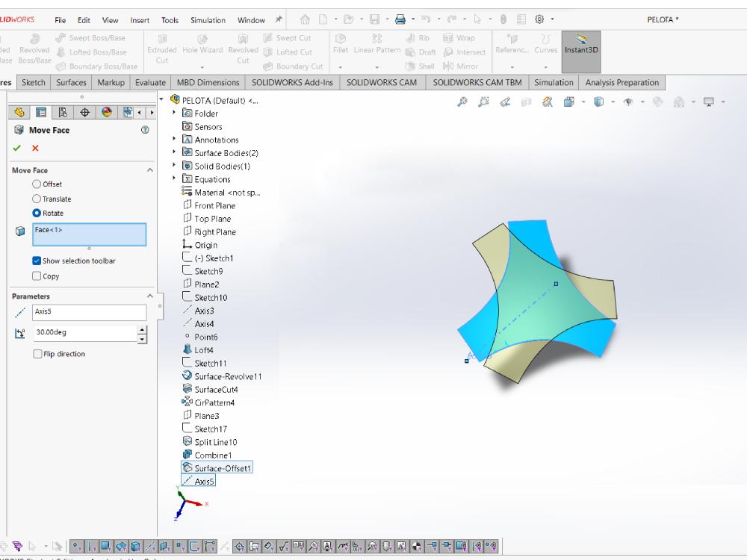The width and height of the screenshot is (747, 560).
Task: Cancel Move Face with red X
Action: (x=35, y=148)
